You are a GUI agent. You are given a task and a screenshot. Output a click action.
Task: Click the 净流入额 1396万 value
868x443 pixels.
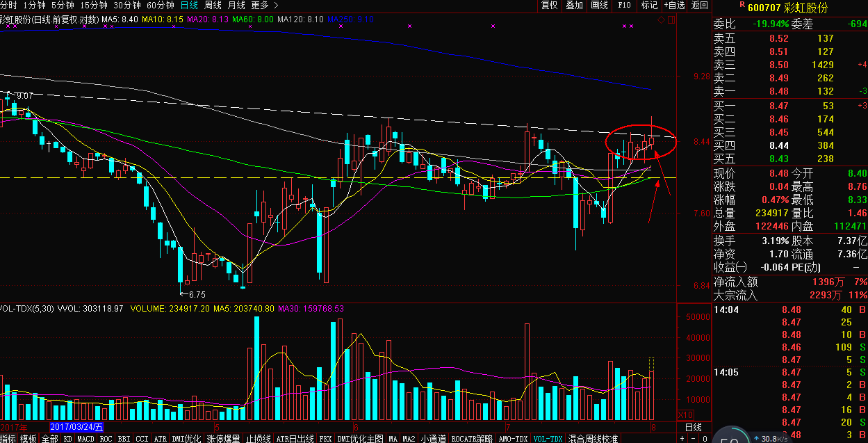point(829,282)
